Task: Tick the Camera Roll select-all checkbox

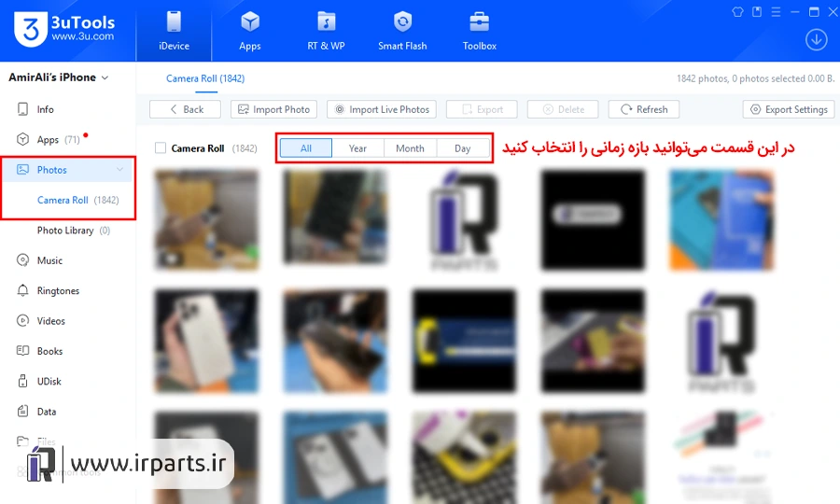Action: pos(161,147)
